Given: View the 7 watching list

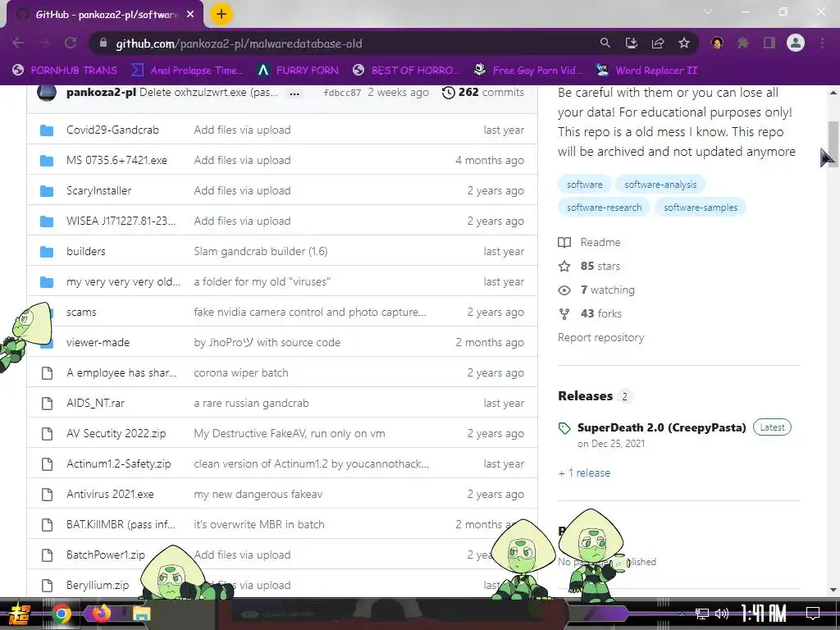Looking at the screenshot, I should [596, 290].
